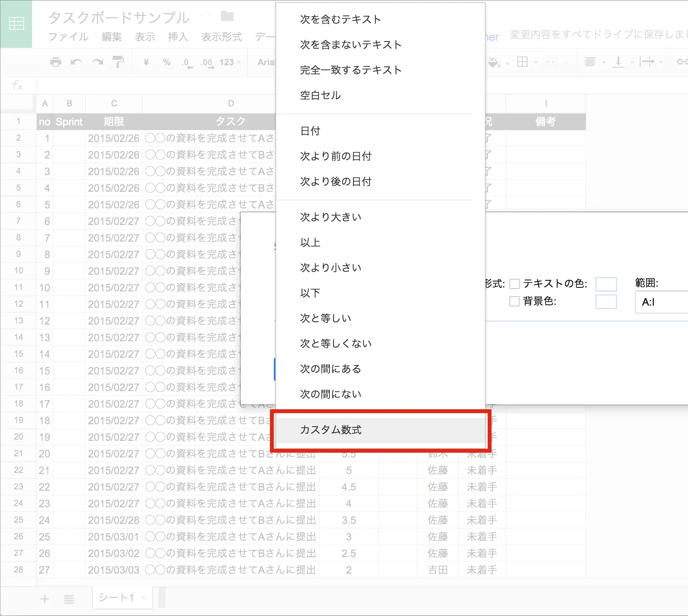
Task: Click the print icon in toolbar
Action: (x=56, y=62)
